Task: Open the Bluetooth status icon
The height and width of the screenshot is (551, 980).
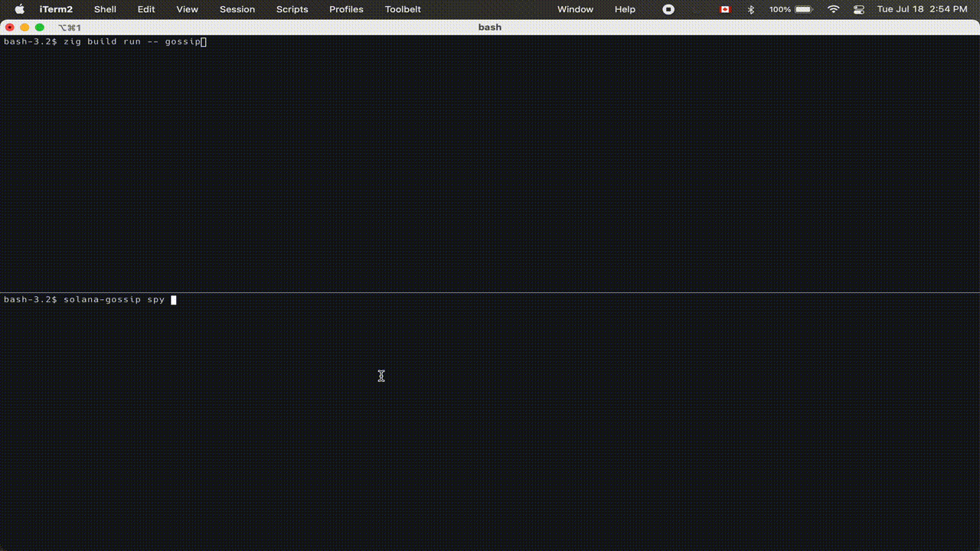Action: tap(751, 9)
